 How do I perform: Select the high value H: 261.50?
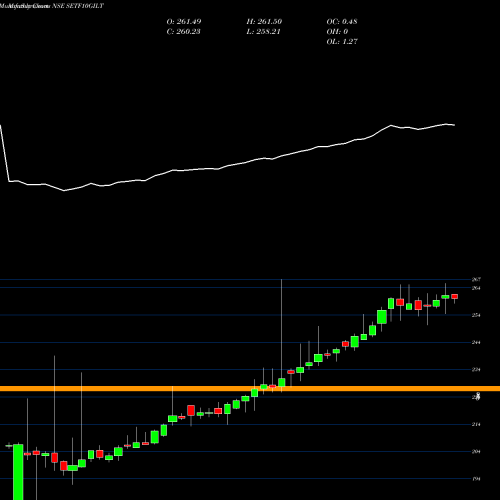pyautogui.click(x=264, y=22)
